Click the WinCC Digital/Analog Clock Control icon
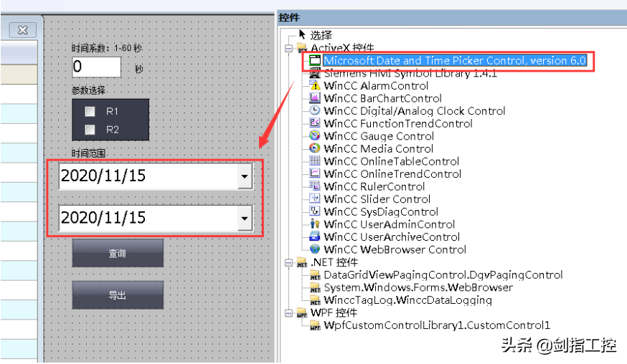The width and height of the screenshot is (627, 364). pyautogui.click(x=314, y=111)
